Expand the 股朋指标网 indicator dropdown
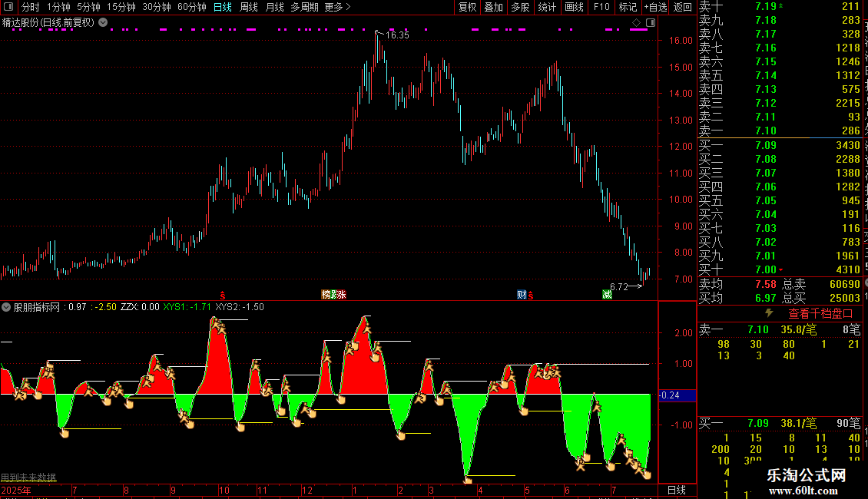868x499 pixels. [x=6, y=307]
